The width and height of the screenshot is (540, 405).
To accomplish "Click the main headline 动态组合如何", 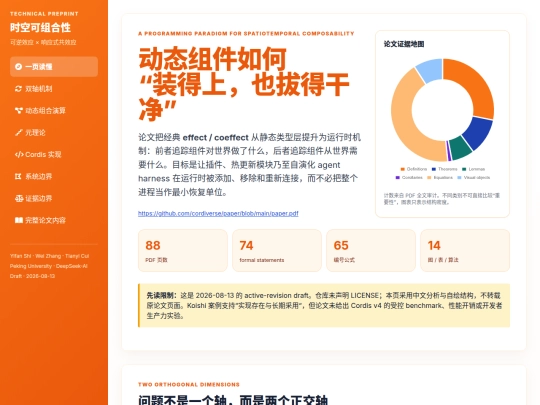I will (x=212, y=59).
